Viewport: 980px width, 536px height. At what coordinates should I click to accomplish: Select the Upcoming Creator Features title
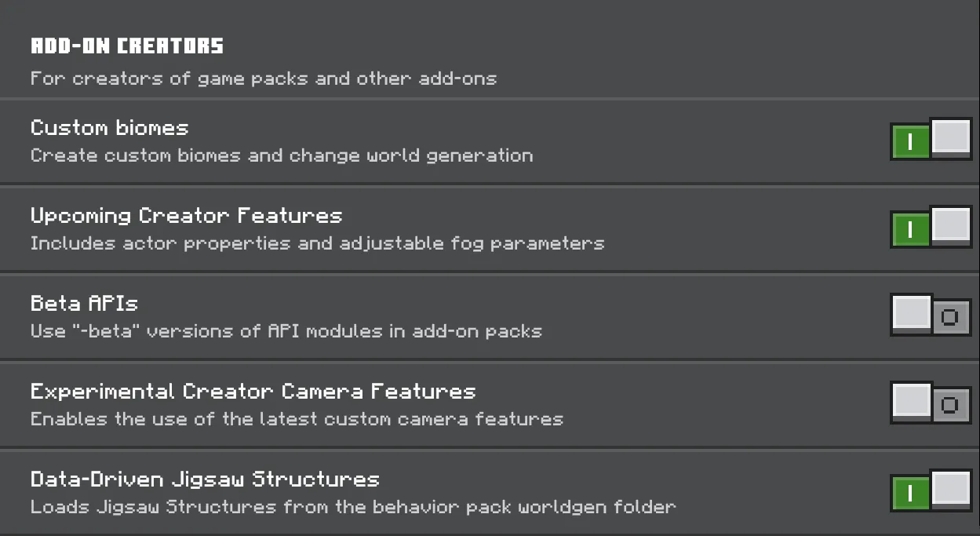187,217
